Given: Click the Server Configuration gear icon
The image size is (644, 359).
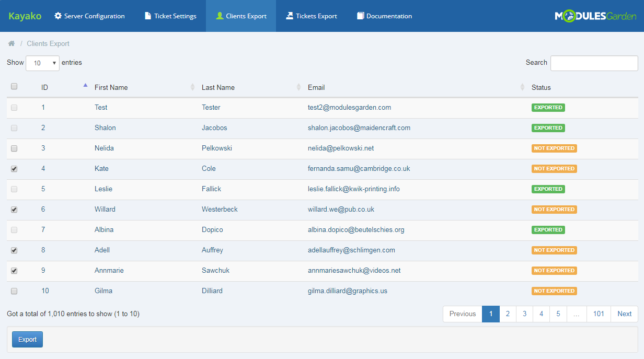Looking at the screenshot, I should (58, 16).
